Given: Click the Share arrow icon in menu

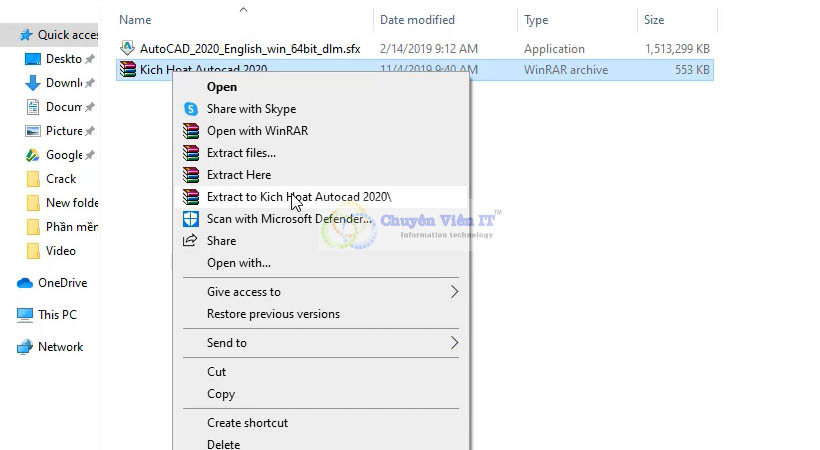Looking at the screenshot, I should tap(190, 241).
